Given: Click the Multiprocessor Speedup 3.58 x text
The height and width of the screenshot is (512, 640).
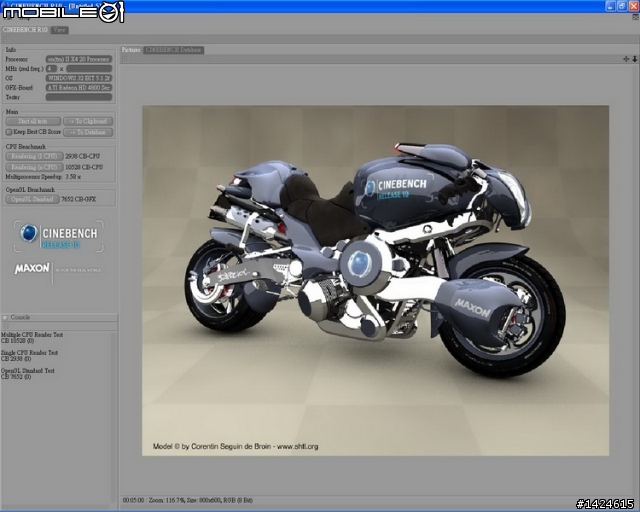Looking at the screenshot, I should pyautogui.click(x=43, y=177).
